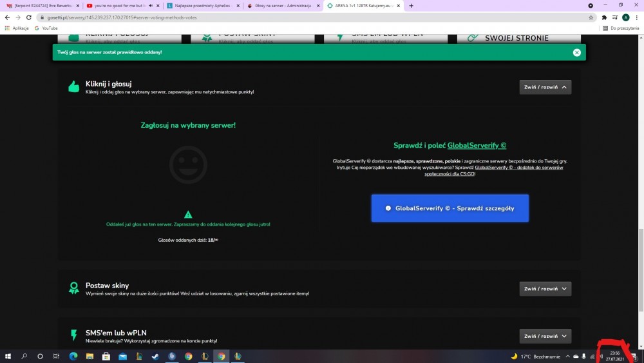Viewport: 644px width, 363px height.
Task: Click 'GlobalServerify © - Sprawdź szczegóły' button
Action: (x=450, y=208)
